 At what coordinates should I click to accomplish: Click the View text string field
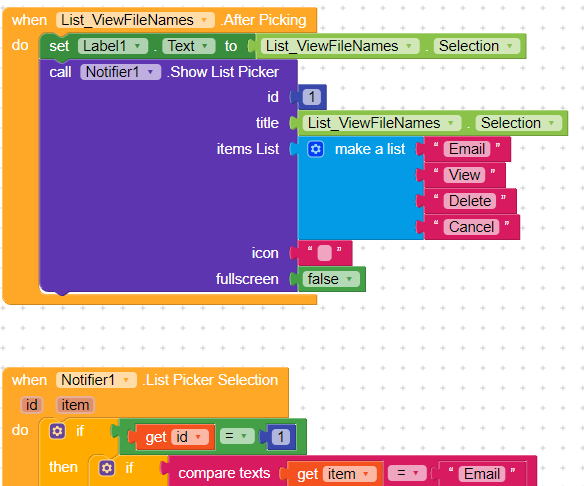pyautogui.click(x=464, y=175)
